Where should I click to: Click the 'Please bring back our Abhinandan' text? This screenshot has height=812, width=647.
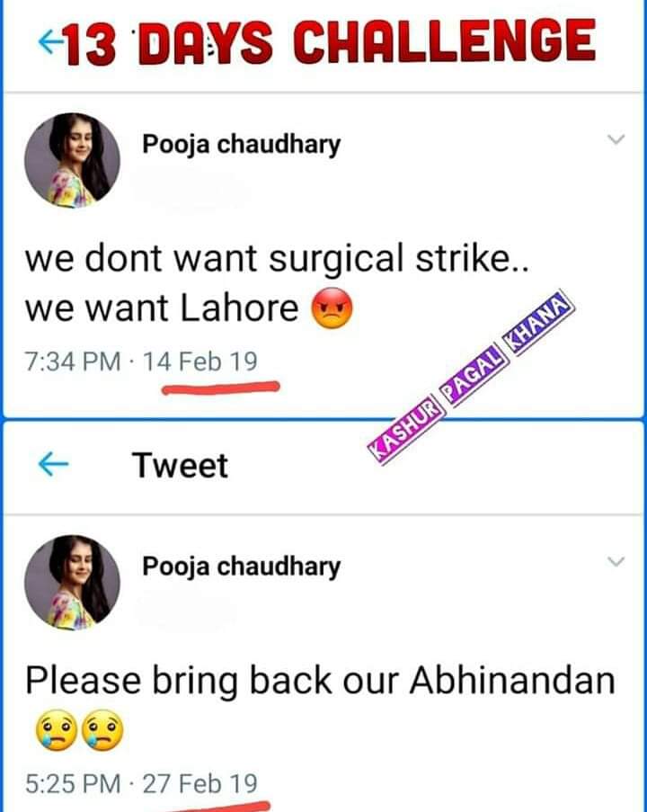pos(321,680)
